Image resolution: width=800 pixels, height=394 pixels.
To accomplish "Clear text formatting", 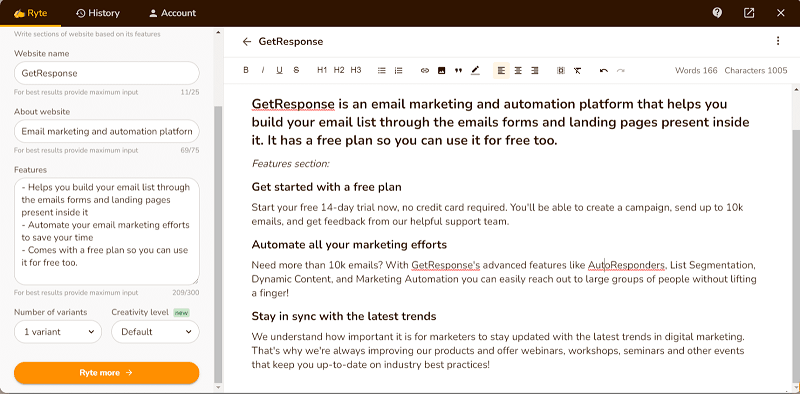I will (x=577, y=70).
